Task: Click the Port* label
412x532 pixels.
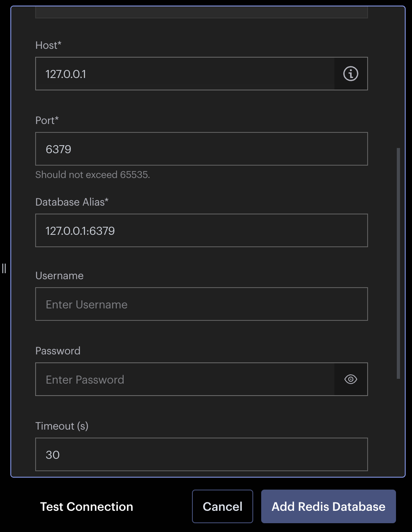Action: pyautogui.click(x=47, y=120)
